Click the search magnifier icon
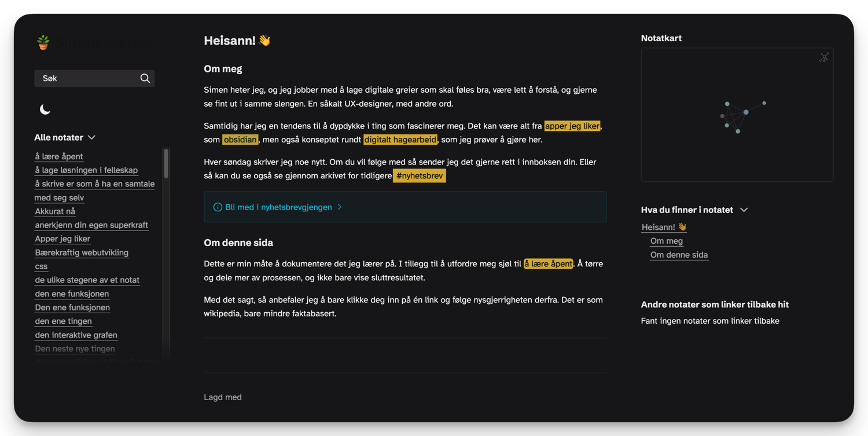The height and width of the screenshot is (436, 868). click(145, 78)
